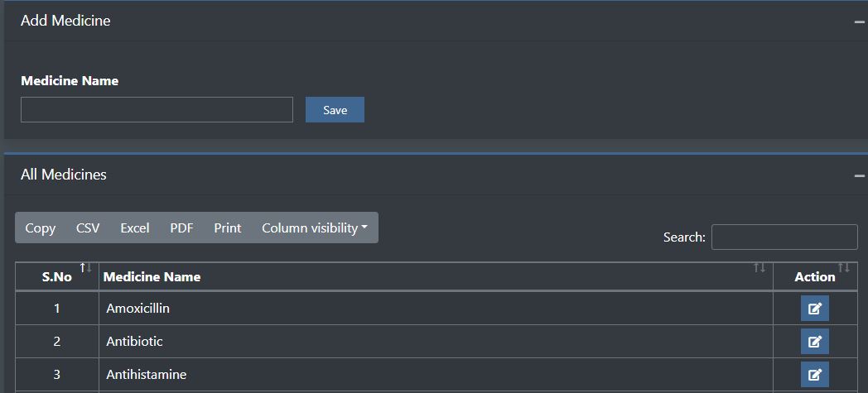868x393 pixels.
Task: Collapse the Add Medicine panel
Action: tap(859, 22)
